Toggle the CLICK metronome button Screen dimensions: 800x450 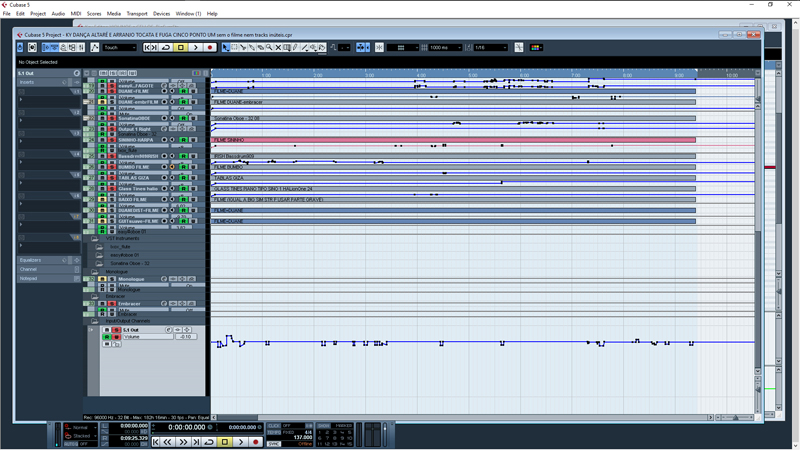(x=274, y=426)
